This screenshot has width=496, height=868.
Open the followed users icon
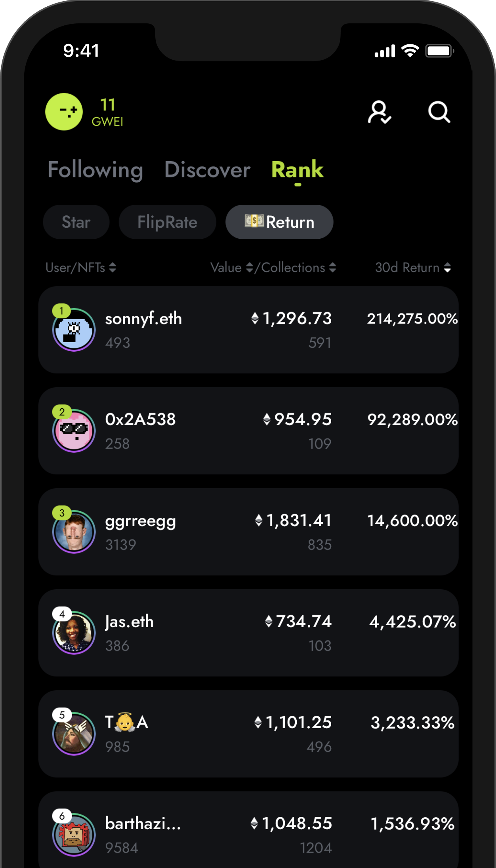pyautogui.click(x=379, y=112)
